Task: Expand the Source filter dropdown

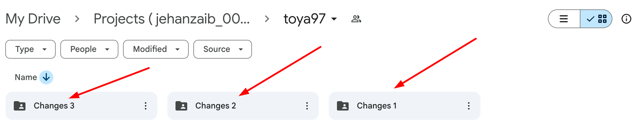Action: (x=222, y=49)
